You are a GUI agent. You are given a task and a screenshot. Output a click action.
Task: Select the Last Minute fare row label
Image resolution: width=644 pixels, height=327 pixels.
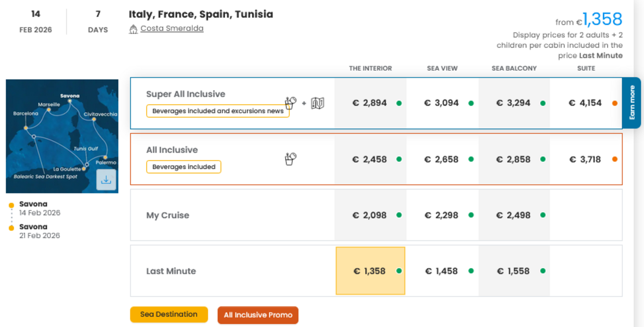171,271
